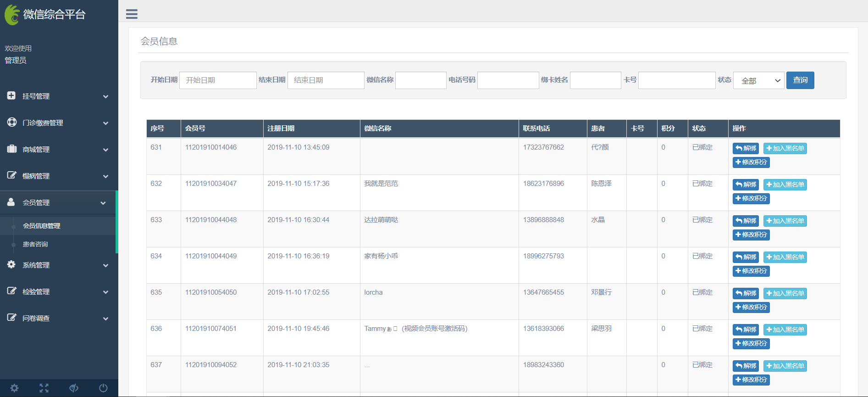Expand the 系统管理 sidebar menu
This screenshot has width=868, height=397.
click(x=59, y=265)
